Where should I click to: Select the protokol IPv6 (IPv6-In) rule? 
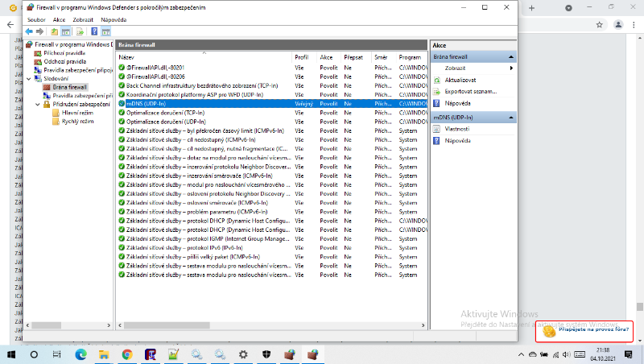coord(184,248)
